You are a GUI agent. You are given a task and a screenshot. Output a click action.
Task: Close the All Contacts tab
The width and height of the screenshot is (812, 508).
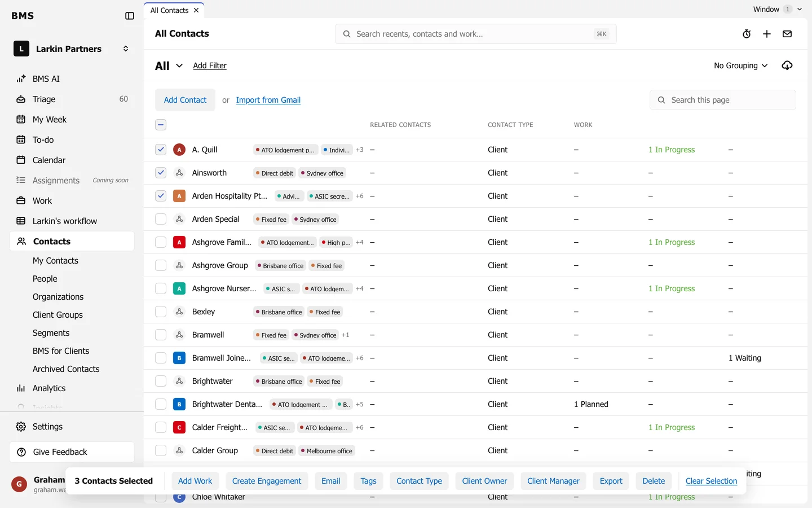point(196,10)
